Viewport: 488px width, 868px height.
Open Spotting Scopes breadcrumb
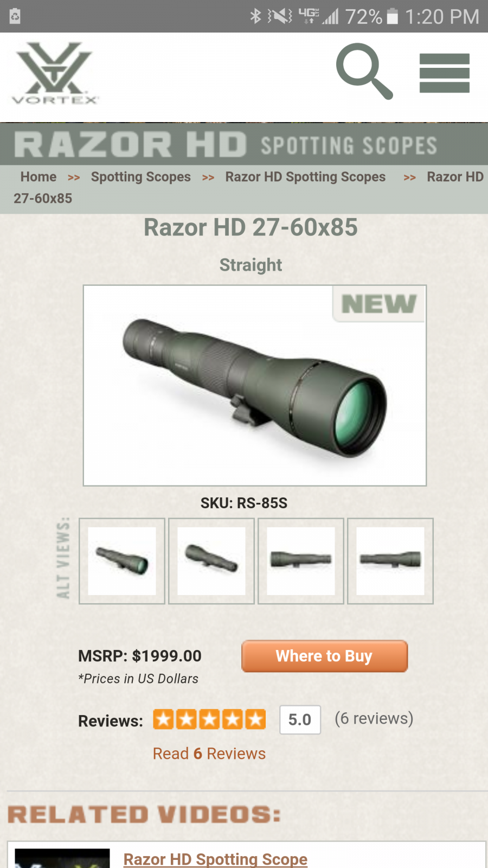click(x=141, y=177)
